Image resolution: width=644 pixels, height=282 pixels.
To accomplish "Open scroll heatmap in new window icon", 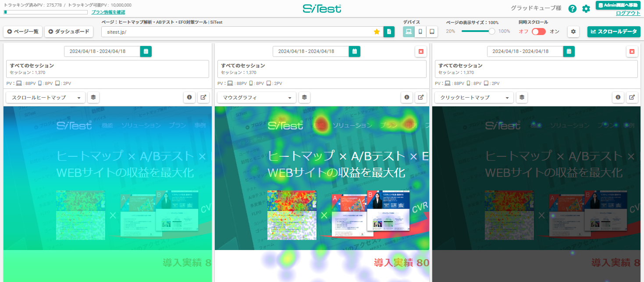I will pos(203,97).
